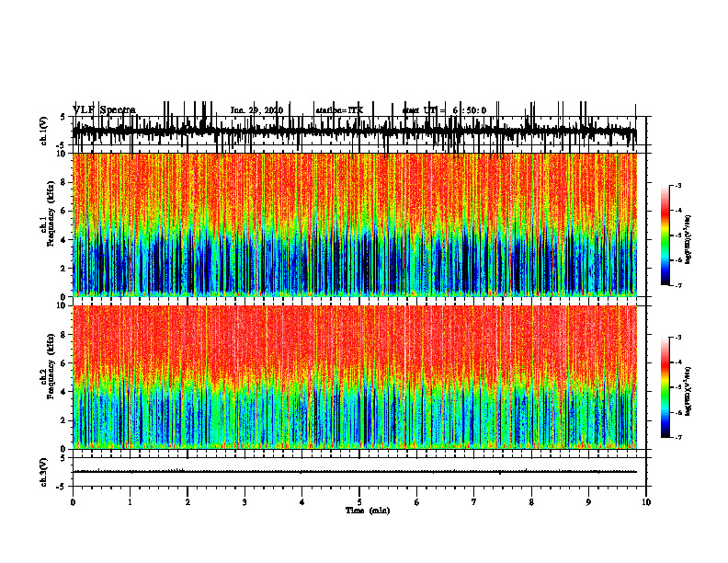Click the ch.2 spectrogram heat map panel
The image size is (728, 563).
coord(355,377)
